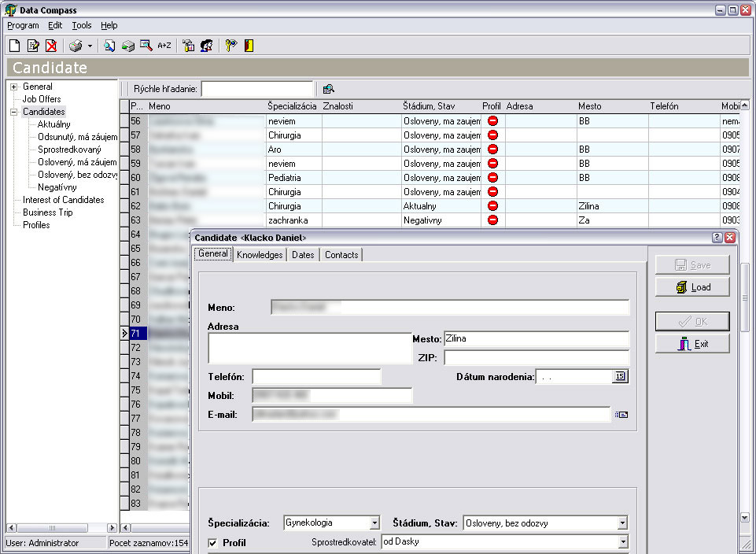This screenshot has width=756, height=554.
Task: Open the Tools menu
Action: pyautogui.click(x=82, y=25)
